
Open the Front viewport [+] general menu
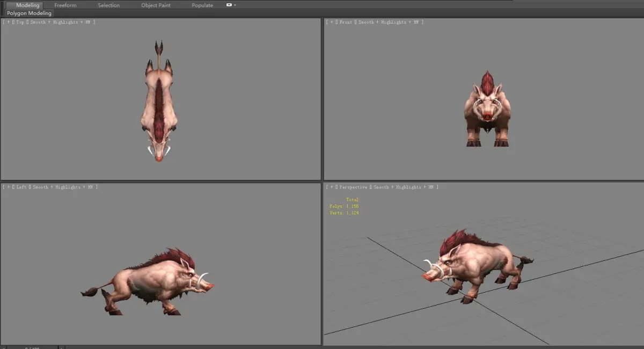coord(331,22)
